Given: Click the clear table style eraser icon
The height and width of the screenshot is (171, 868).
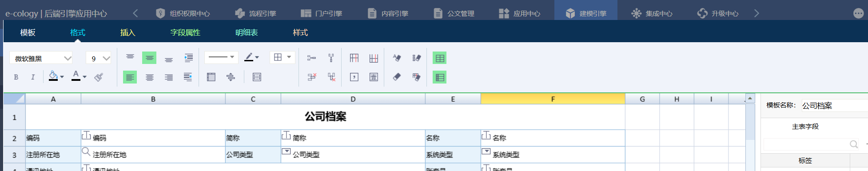Looking at the screenshot, I should (x=416, y=77).
